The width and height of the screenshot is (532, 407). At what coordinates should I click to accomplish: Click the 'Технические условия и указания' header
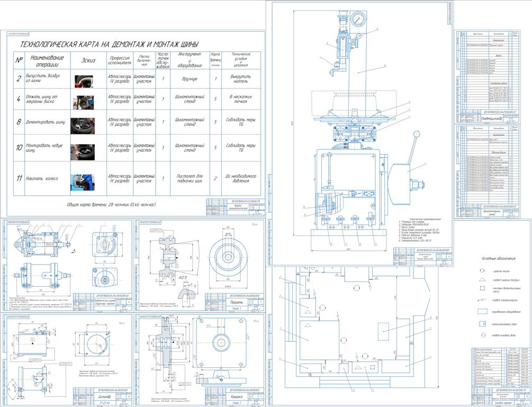(x=241, y=60)
